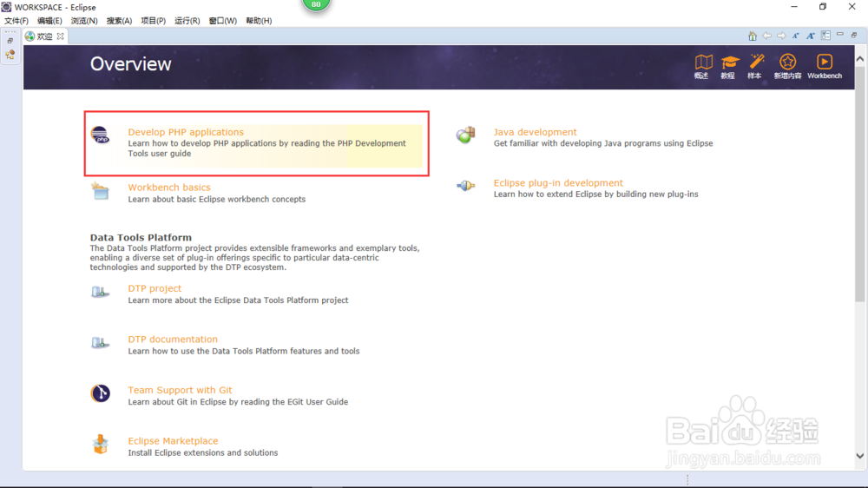Click the scrollbar down arrow
Viewport: 868px width, 488px height.
[x=859, y=456]
